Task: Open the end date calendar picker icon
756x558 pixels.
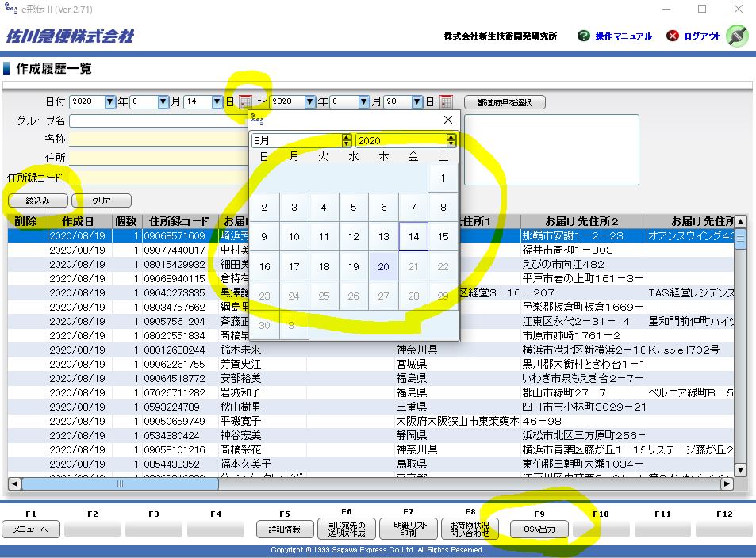Action: (446, 102)
